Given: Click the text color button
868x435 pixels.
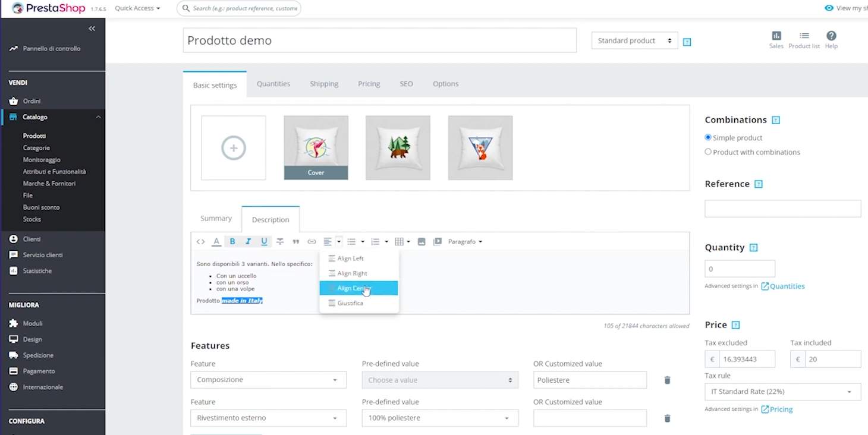Looking at the screenshot, I should pos(216,242).
